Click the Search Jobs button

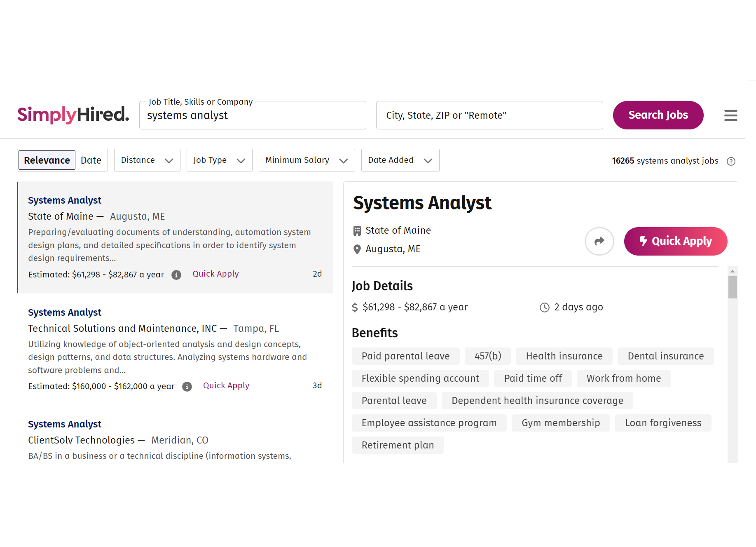point(658,115)
